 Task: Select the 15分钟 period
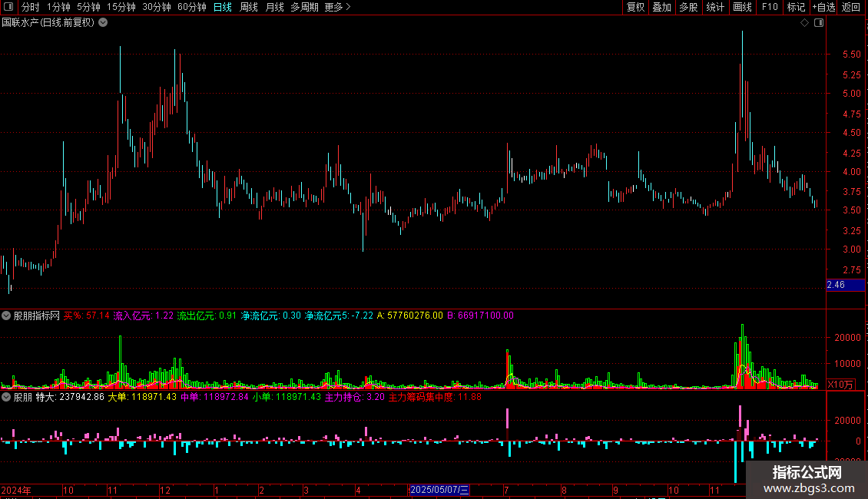pos(121,7)
